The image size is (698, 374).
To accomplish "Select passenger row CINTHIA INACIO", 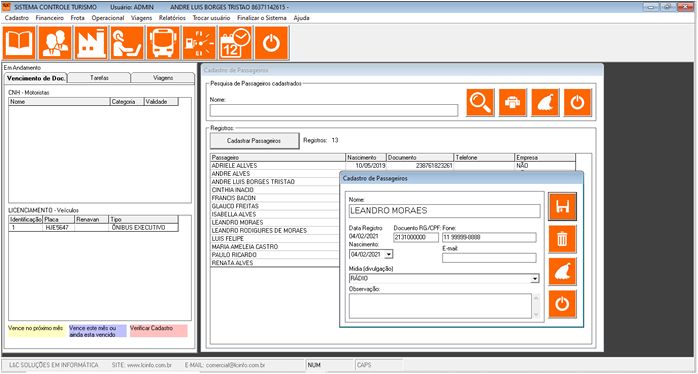I will 275,190.
